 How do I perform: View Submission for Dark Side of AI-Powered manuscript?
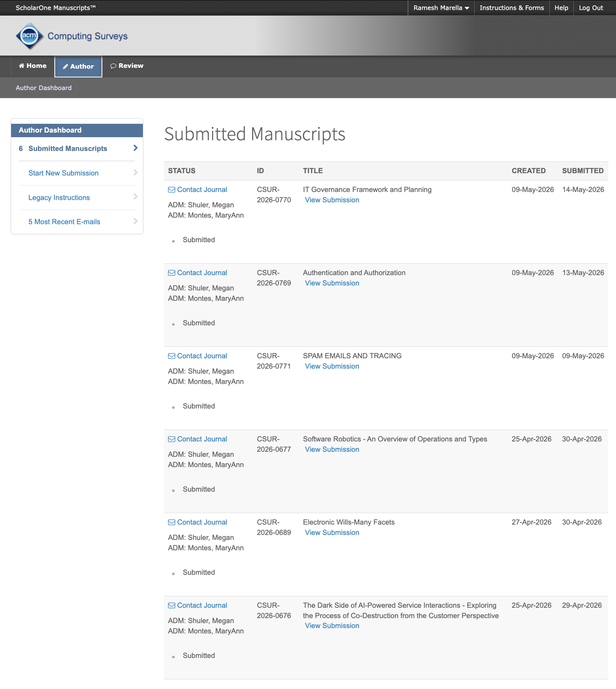pos(332,626)
